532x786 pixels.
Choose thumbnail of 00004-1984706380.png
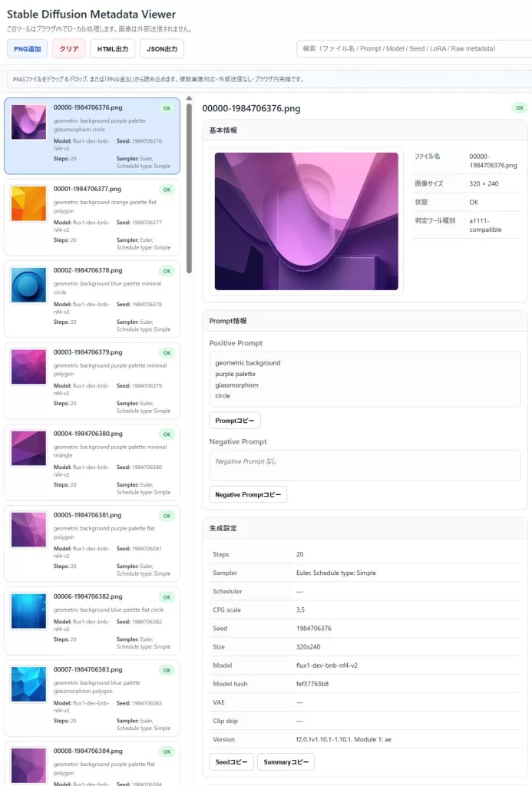[29, 448]
